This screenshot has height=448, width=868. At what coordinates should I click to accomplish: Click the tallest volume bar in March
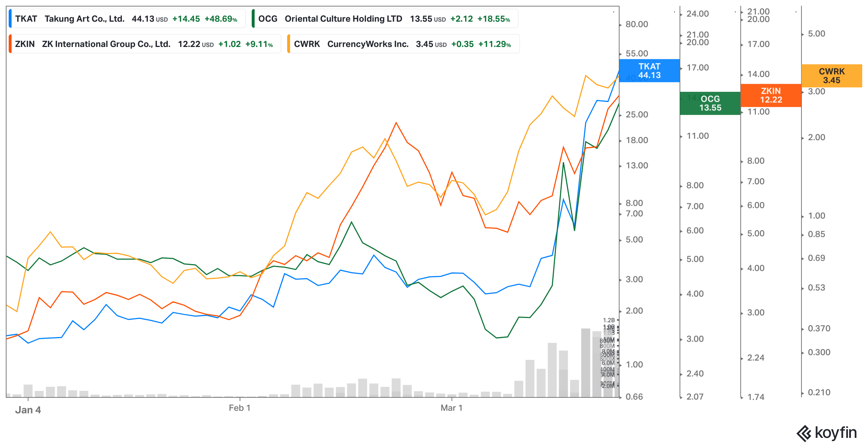[x=586, y=363]
